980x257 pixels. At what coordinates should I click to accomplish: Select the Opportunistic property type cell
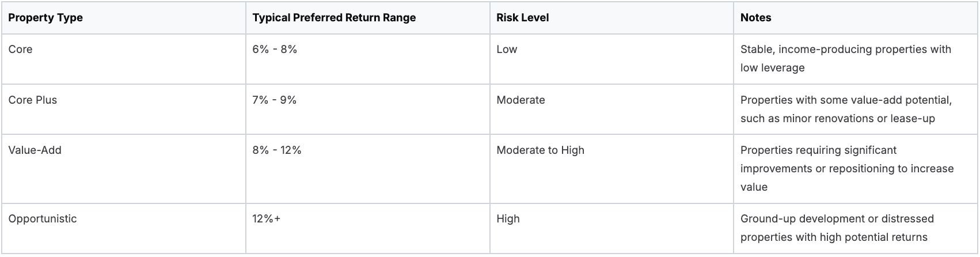[x=43, y=219]
